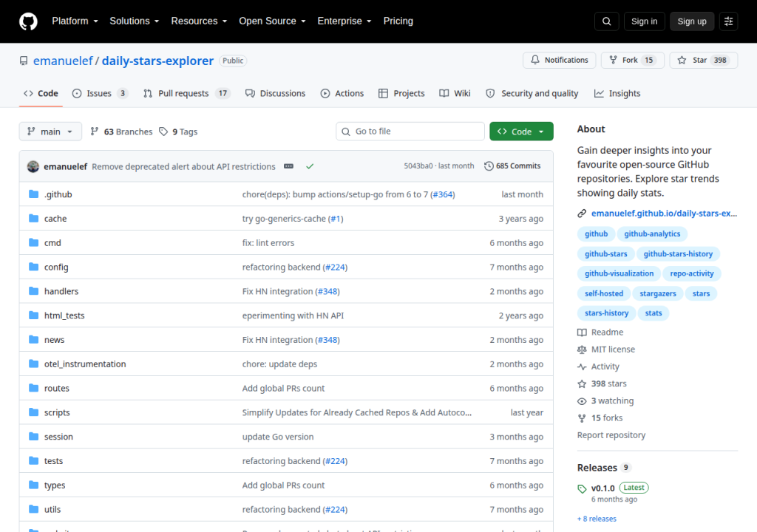Select the stargazers topic tag

(x=657, y=293)
